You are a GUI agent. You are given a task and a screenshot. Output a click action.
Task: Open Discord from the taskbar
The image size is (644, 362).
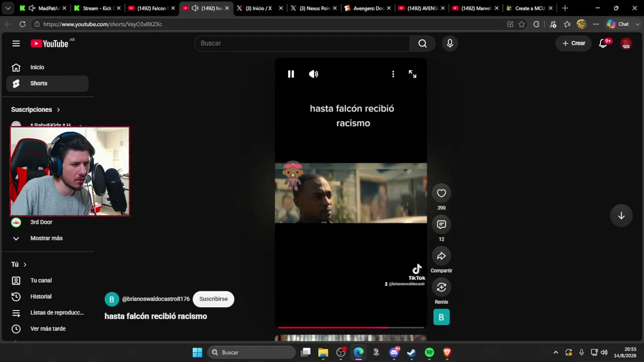click(394, 352)
